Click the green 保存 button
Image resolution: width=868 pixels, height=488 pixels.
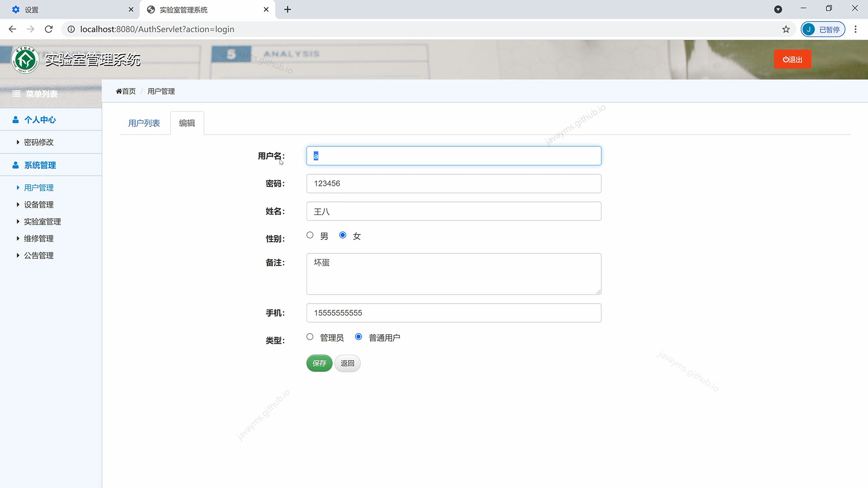click(319, 363)
